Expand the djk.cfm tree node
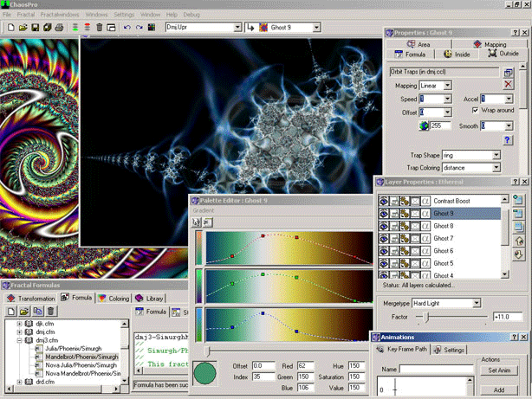532x399 pixels. pyautogui.click(x=19, y=324)
